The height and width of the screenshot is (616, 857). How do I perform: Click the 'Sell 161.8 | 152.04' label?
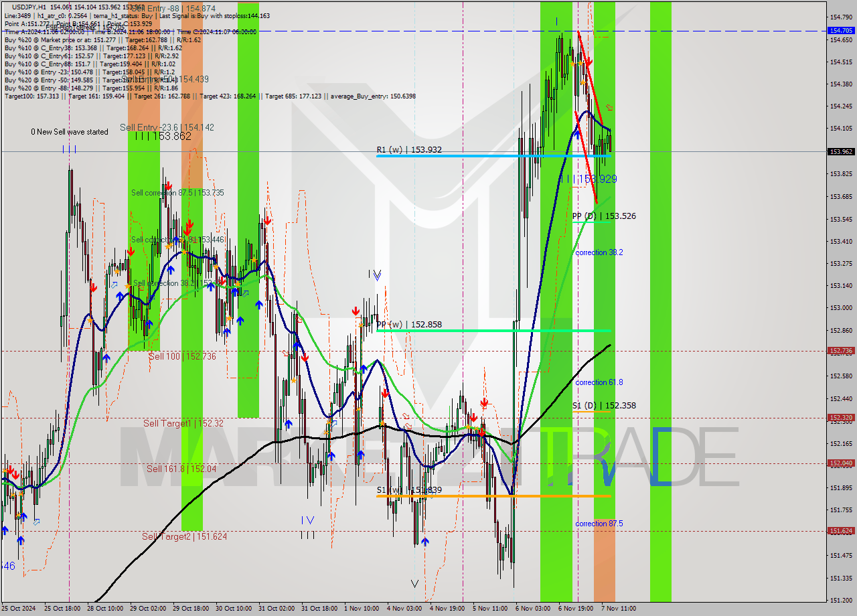[181, 469]
